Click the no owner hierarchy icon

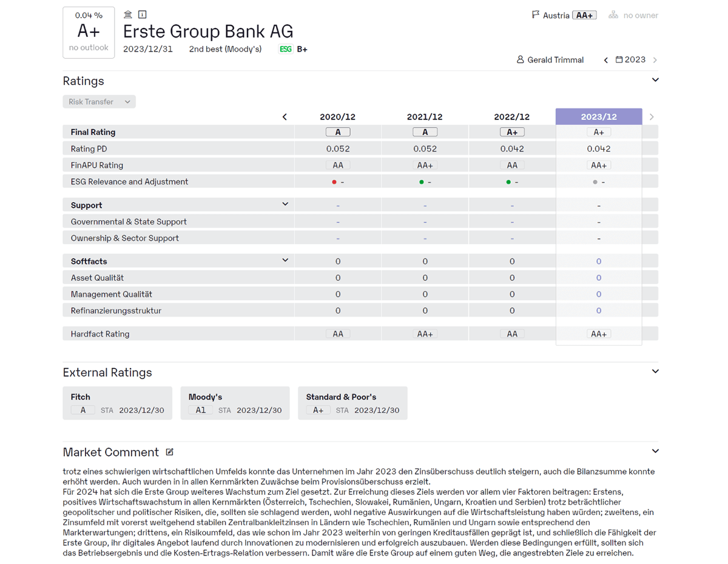613,15
